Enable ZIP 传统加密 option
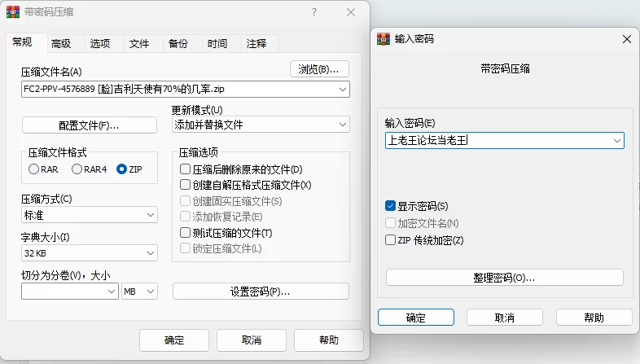 point(391,240)
